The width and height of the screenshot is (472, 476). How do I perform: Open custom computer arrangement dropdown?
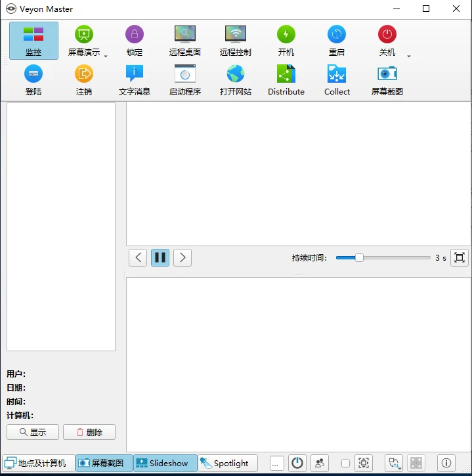pyautogui.click(x=394, y=464)
